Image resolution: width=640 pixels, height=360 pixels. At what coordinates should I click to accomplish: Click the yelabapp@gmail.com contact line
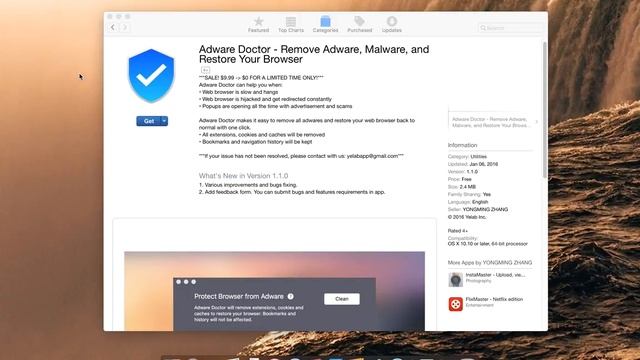click(301, 156)
